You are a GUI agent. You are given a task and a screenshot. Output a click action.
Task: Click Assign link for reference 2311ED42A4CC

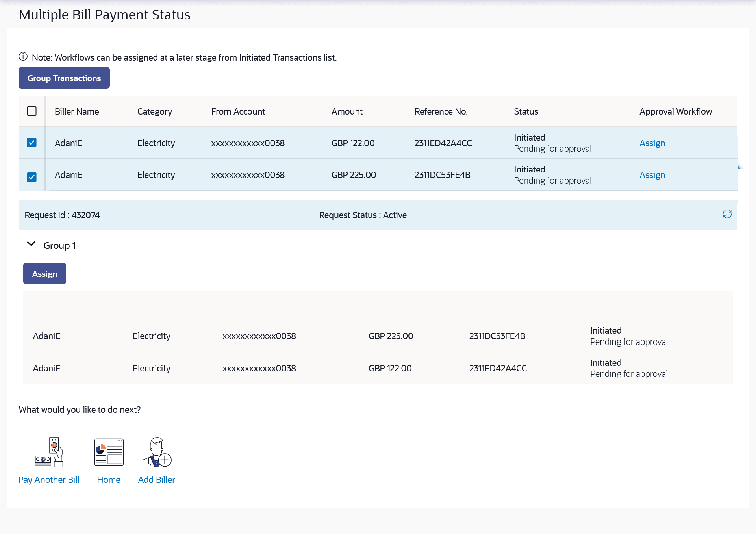(652, 143)
